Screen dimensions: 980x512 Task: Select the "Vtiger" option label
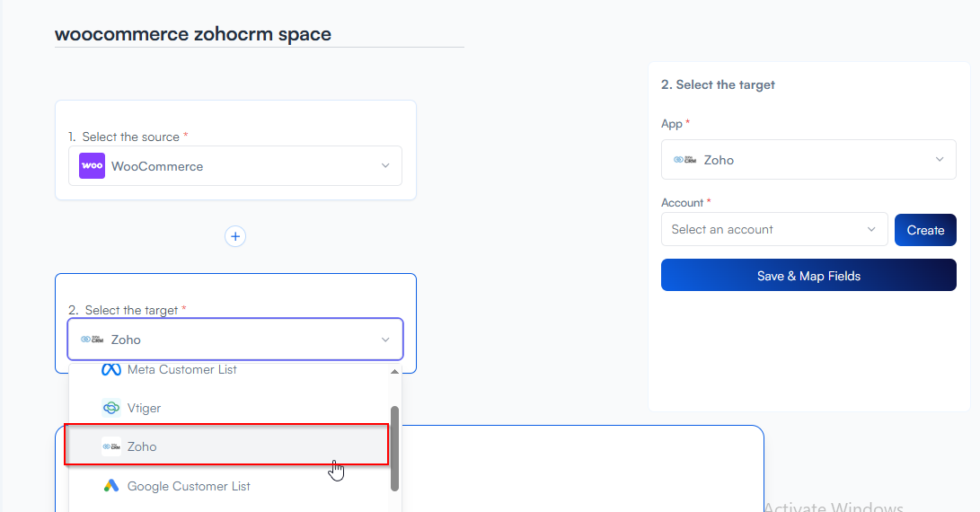145,408
